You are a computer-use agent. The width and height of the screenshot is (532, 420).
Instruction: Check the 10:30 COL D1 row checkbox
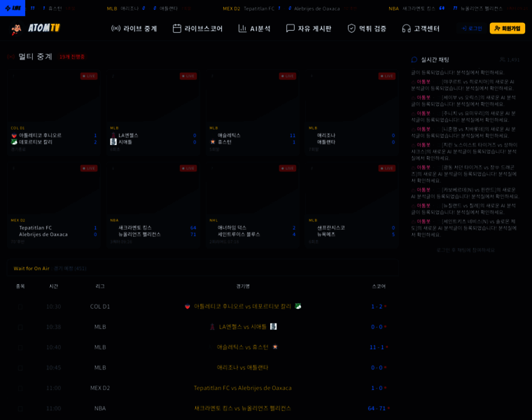click(20, 307)
